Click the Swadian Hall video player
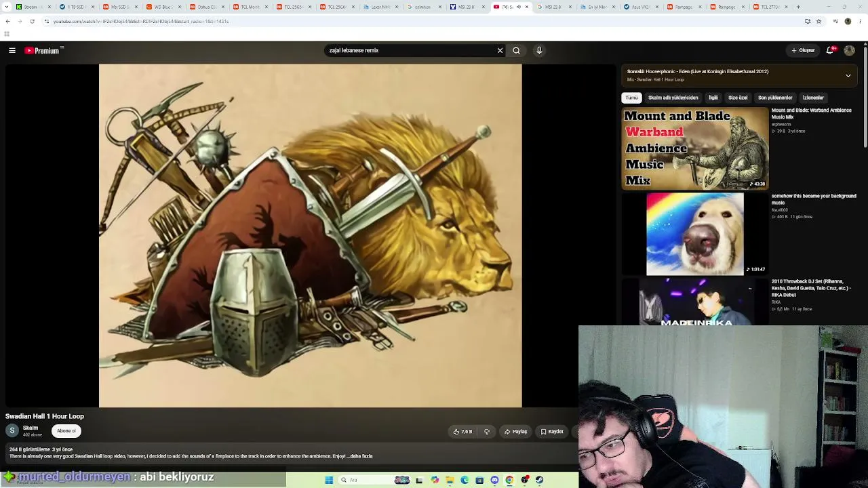The height and width of the screenshot is (488, 868). pyautogui.click(x=311, y=236)
